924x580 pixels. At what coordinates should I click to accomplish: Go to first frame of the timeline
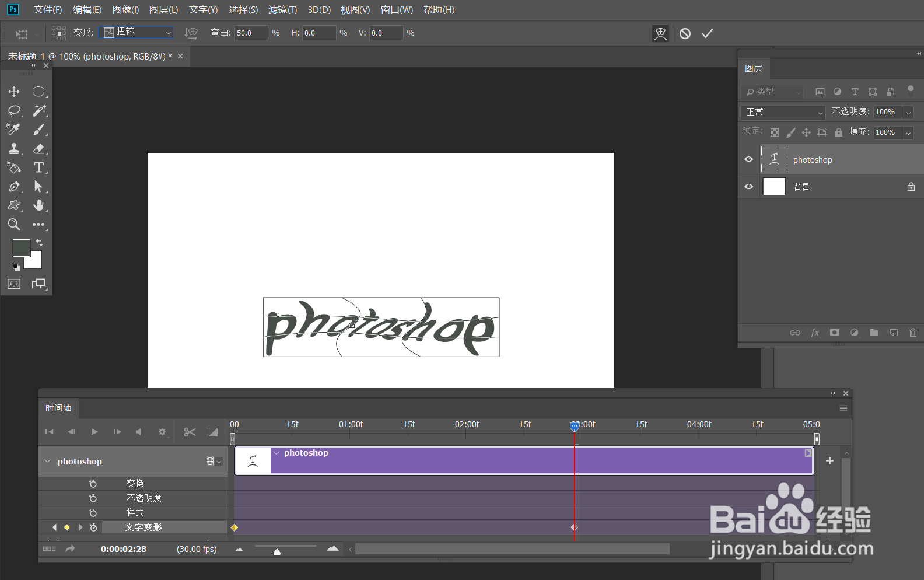50,432
